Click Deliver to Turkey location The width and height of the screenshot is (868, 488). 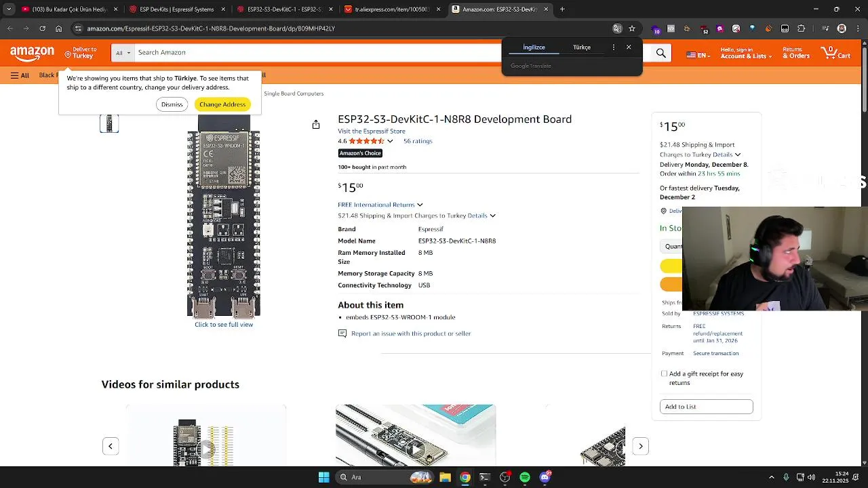pyautogui.click(x=80, y=53)
